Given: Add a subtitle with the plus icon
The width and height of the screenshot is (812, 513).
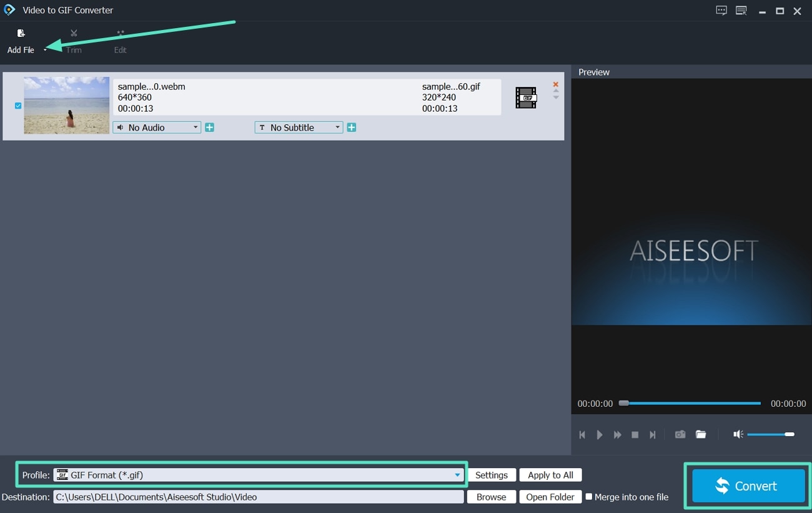Looking at the screenshot, I should [352, 127].
